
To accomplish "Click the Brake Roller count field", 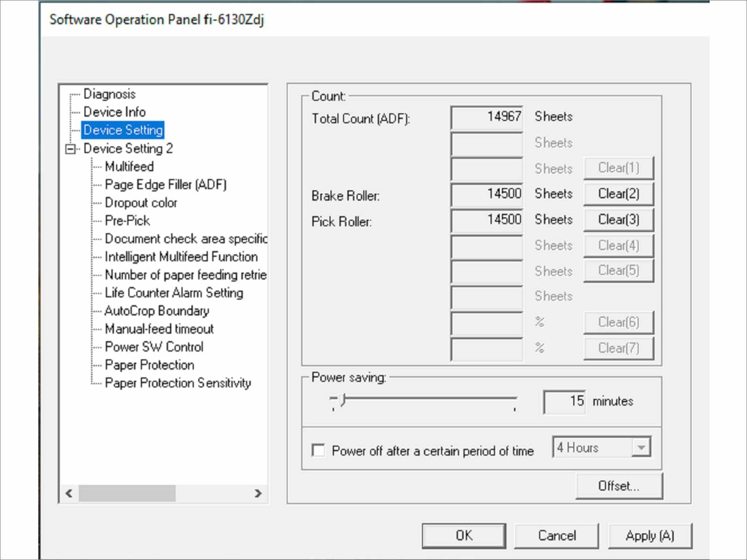I will (486, 195).
